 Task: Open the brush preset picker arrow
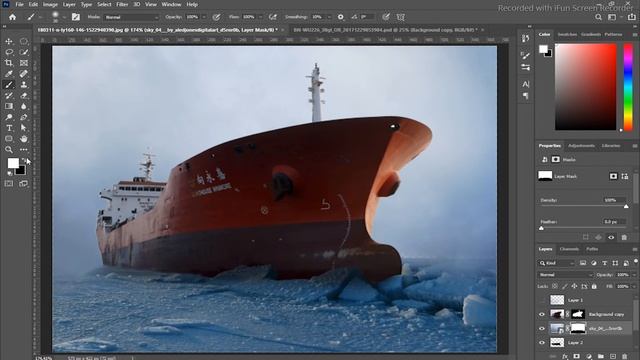click(64, 17)
